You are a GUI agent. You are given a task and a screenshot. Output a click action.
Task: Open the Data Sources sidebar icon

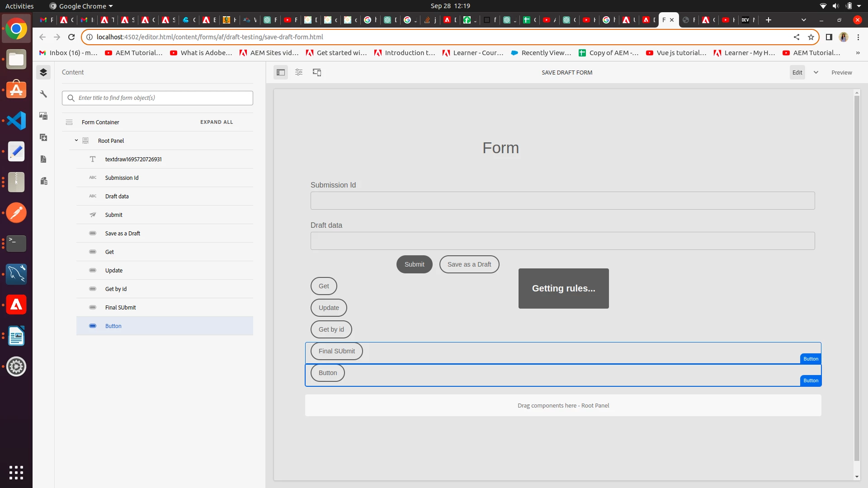pos(43,181)
